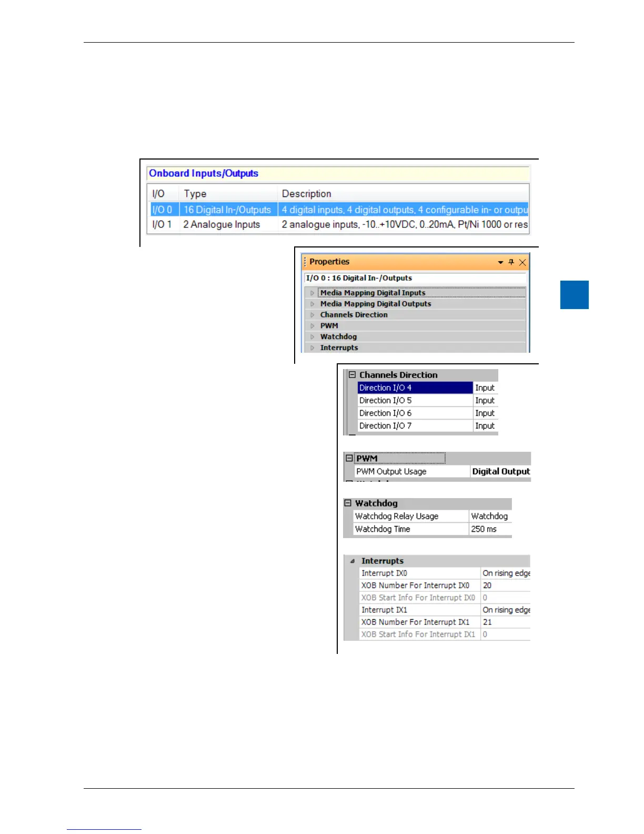This screenshot has height=834, width=644.
Task: Collapse the expanded Watchdog group
Action: coord(348,503)
